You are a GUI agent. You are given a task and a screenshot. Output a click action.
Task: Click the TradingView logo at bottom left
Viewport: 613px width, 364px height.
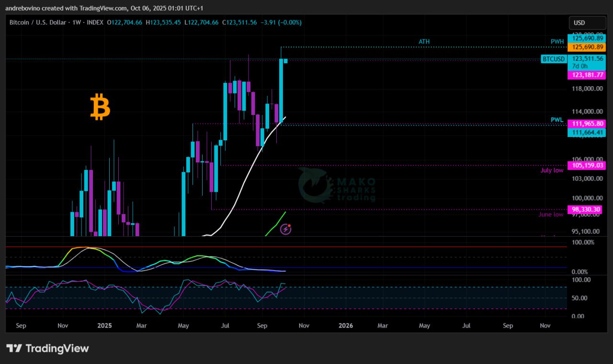pos(47,348)
